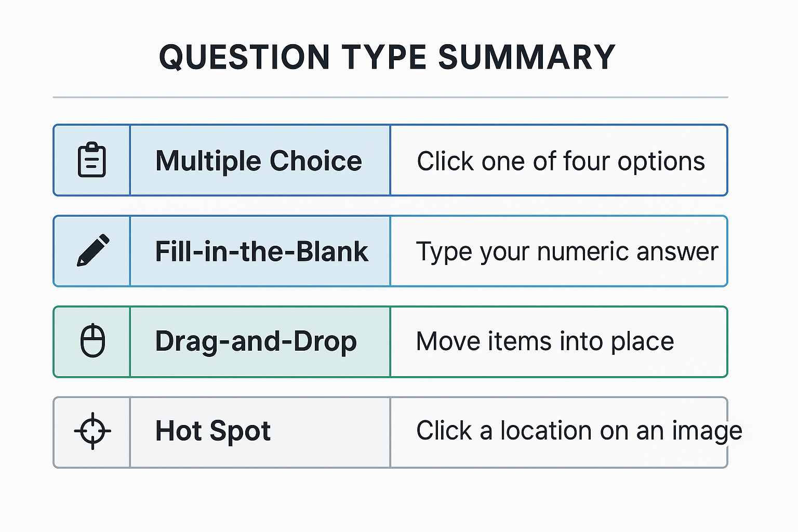Choose the Hot Spot label

pyautogui.click(x=213, y=431)
